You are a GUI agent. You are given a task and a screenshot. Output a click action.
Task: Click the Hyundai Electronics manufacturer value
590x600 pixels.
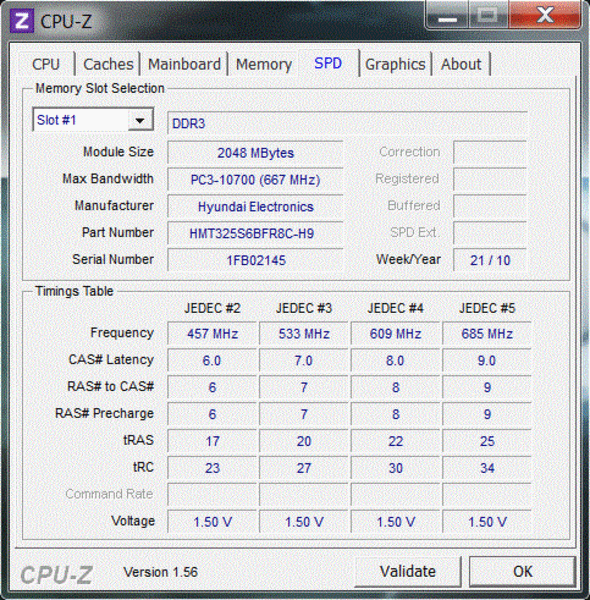point(255,207)
